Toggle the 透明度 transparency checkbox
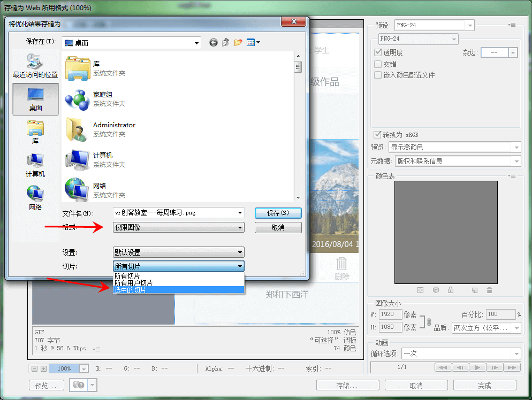The image size is (532, 400). pos(378,52)
